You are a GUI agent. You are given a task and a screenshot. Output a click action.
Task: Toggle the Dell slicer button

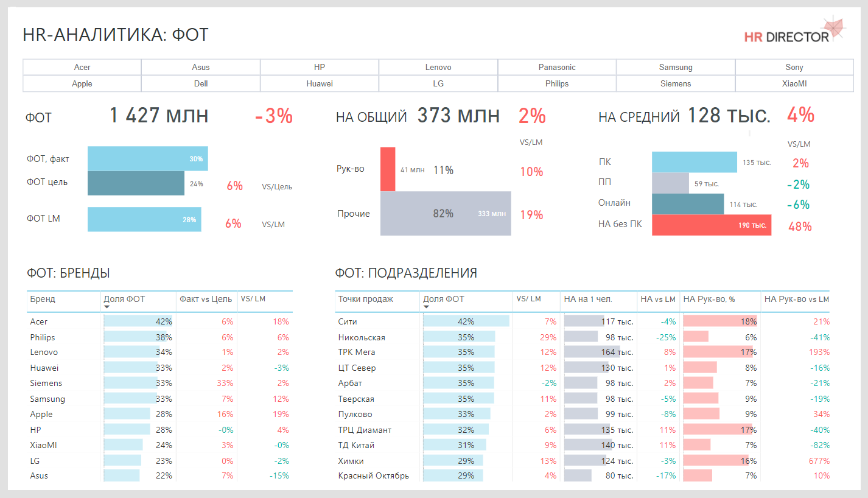[201, 83]
